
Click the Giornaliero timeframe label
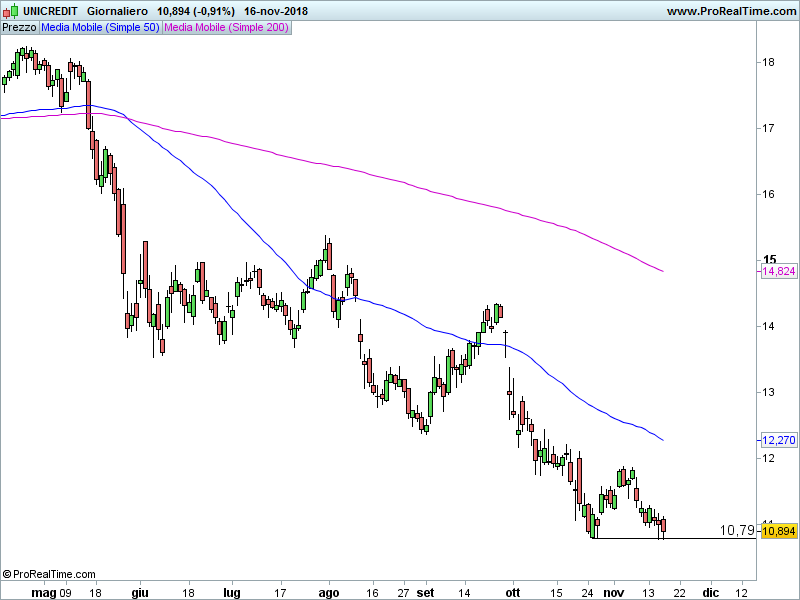pyautogui.click(x=117, y=11)
